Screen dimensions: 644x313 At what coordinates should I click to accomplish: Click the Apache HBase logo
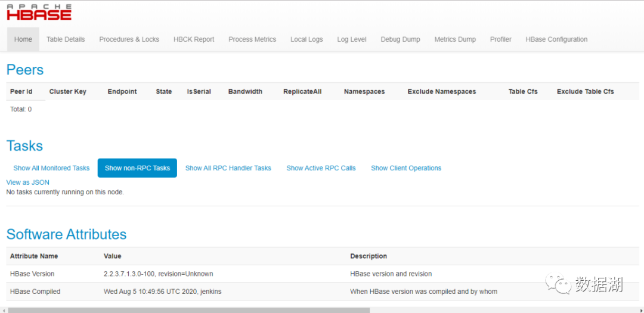tap(39, 13)
